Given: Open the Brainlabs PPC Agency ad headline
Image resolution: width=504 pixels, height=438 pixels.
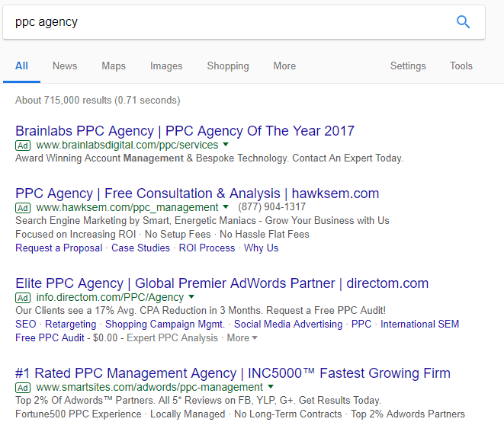Looking at the screenshot, I should 185,130.
